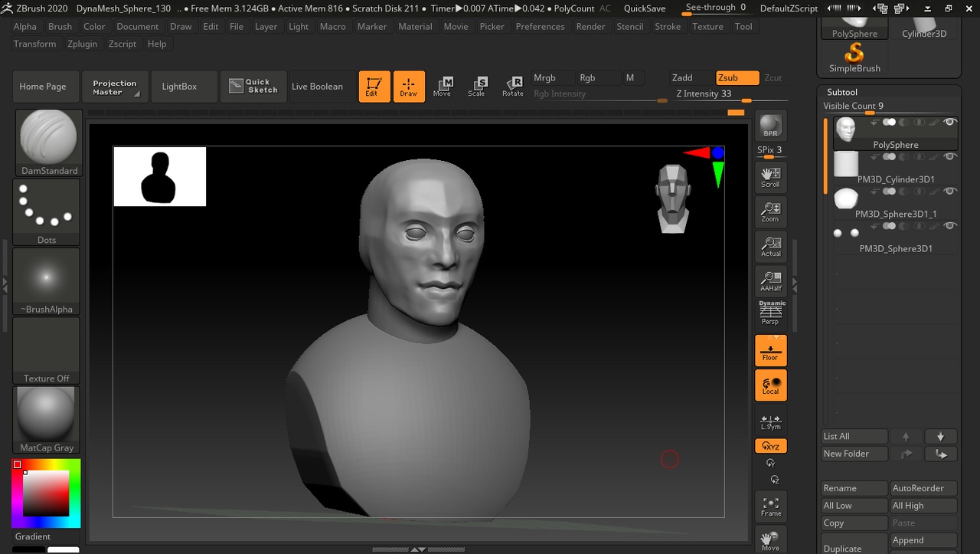Select the Rotate transform tool

(512, 86)
